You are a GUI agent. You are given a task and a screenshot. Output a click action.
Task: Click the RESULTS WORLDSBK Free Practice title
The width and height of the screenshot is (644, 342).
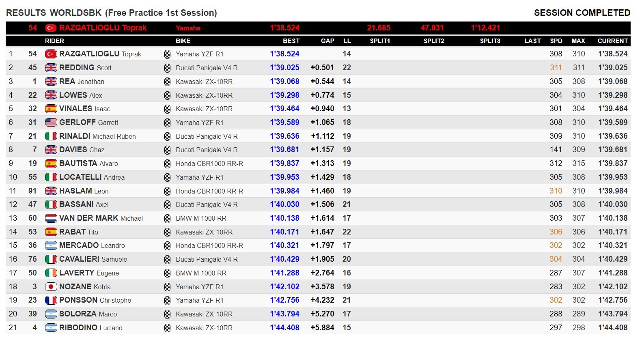click(x=112, y=13)
